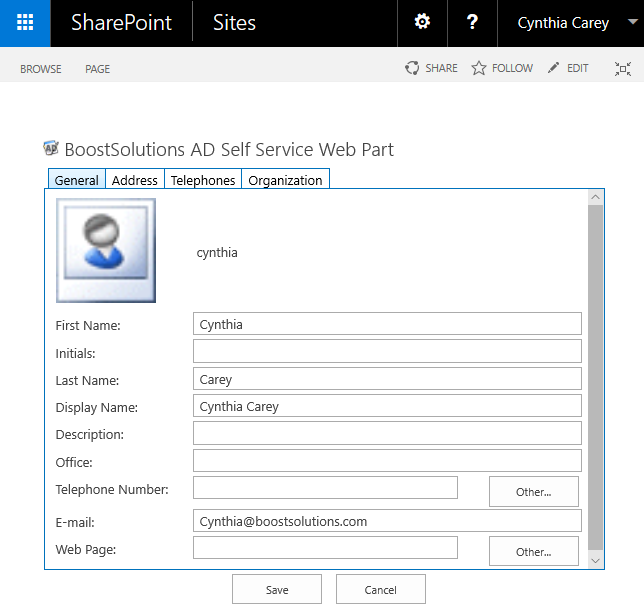This screenshot has height=610, width=644.
Task: Click the Description field
Action: [x=387, y=433]
